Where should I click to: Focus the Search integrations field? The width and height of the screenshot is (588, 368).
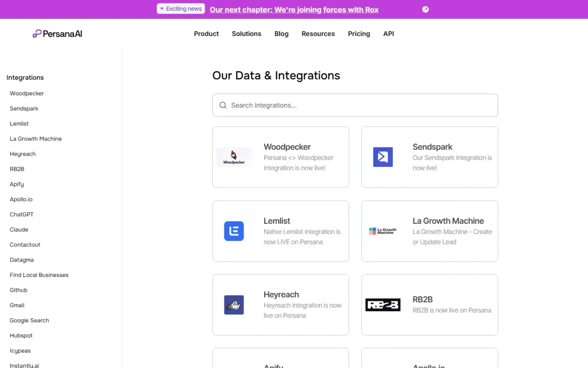coord(355,105)
